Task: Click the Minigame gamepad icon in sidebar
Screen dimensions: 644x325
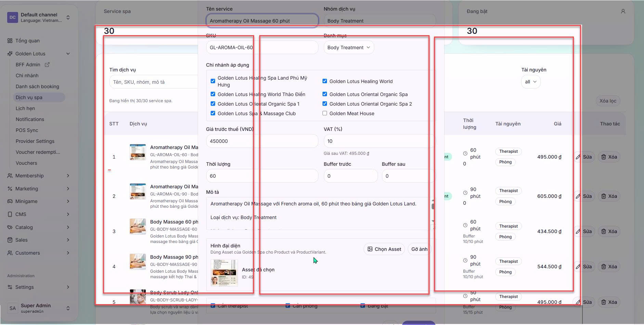Action: point(10,201)
